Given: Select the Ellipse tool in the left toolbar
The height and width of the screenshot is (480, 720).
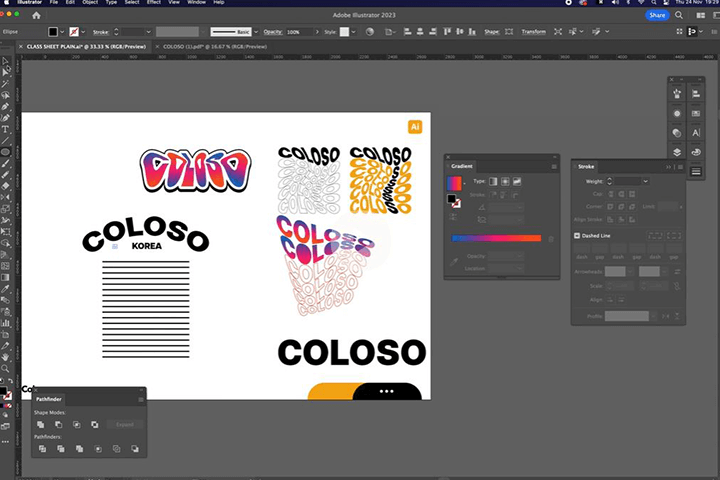Looking at the screenshot, I should (x=5, y=152).
